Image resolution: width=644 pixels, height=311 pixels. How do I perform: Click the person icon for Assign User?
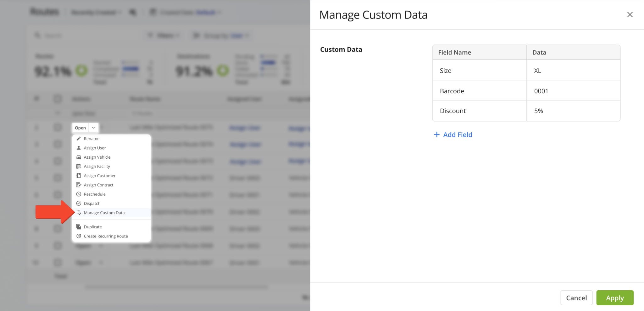click(x=79, y=148)
